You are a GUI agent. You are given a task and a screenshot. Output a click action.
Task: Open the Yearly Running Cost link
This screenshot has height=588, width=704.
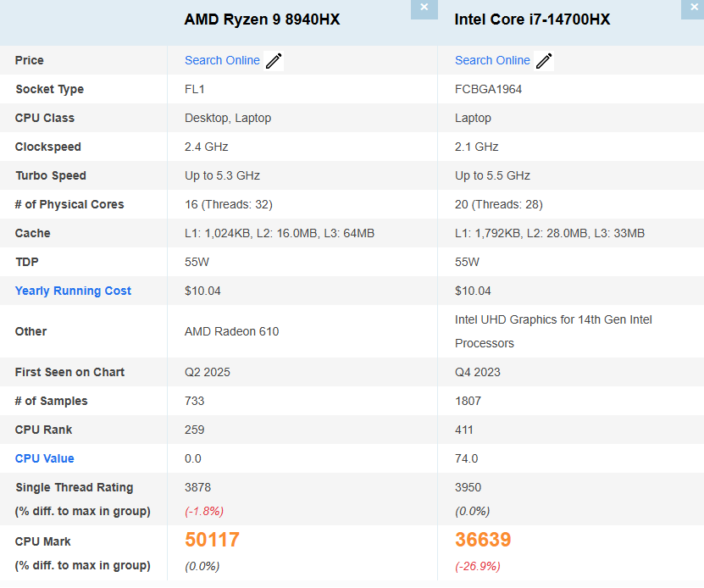click(x=73, y=291)
